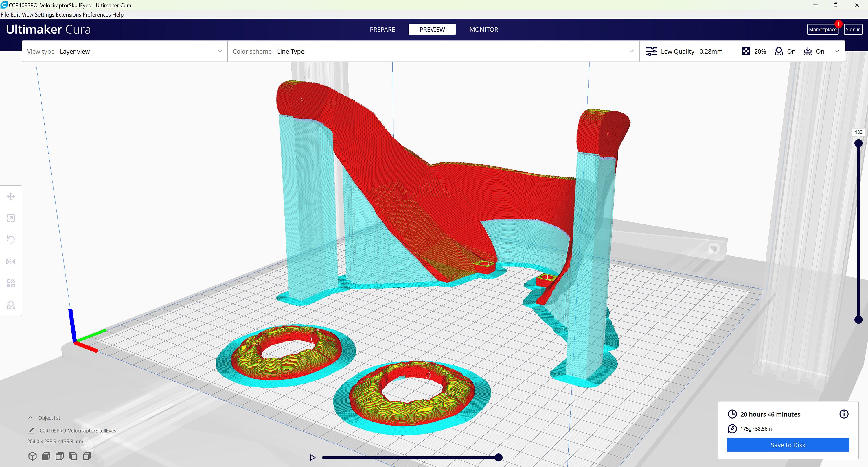The height and width of the screenshot is (467, 868).
Task: Collapse the Object list
Action: 30,418
